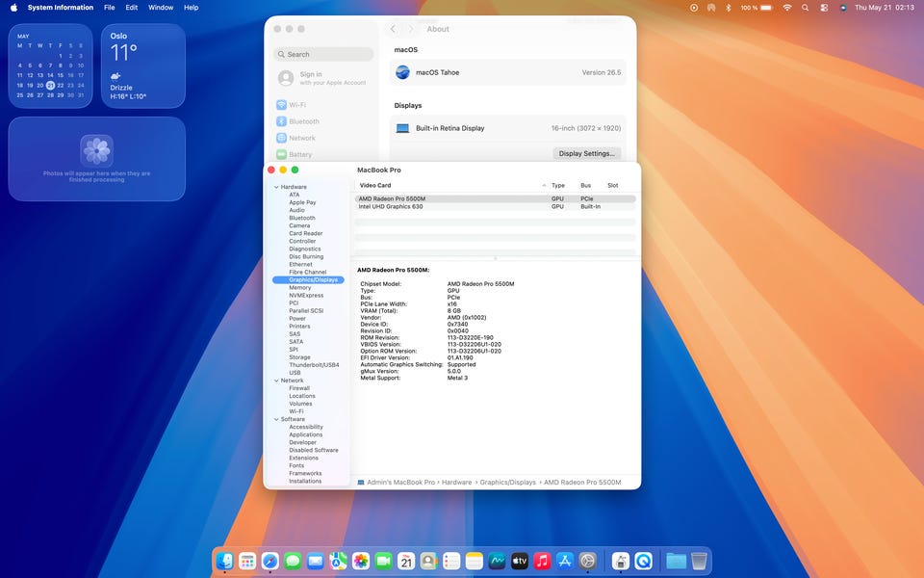Viewport: 924px width, 578px height.
Task: Collapse the Hardware section in sidebar
Action: 276,187
